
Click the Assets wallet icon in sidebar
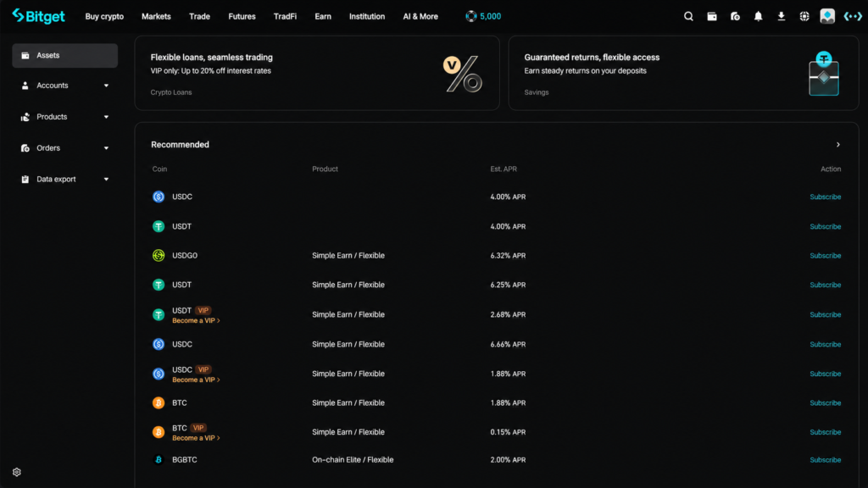[x=25, y=55]
